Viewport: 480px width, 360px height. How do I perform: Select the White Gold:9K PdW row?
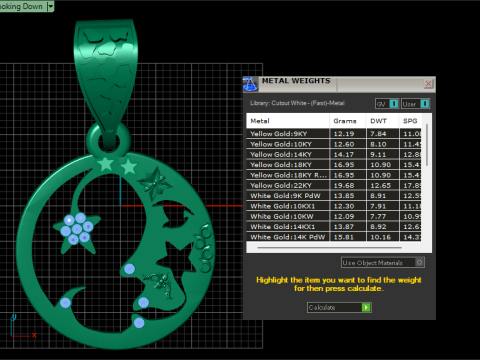tap(334, 196)
